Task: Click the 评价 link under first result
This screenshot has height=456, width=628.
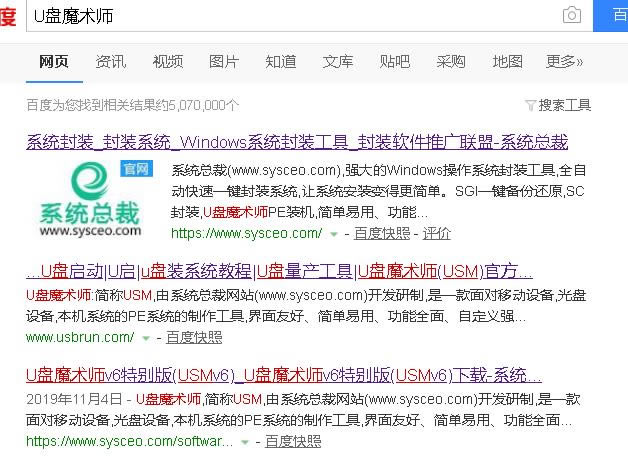Action: click(x=436, y=234)
